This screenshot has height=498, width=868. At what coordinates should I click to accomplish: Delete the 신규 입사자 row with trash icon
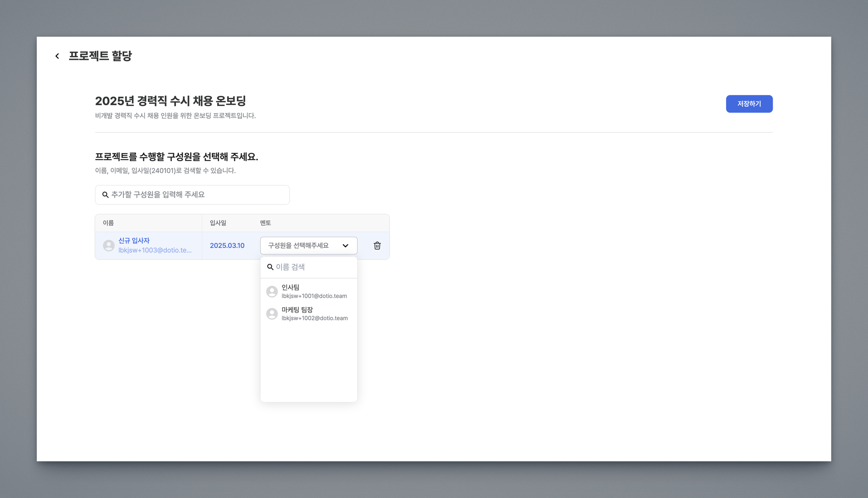click(x=377, y=246)
